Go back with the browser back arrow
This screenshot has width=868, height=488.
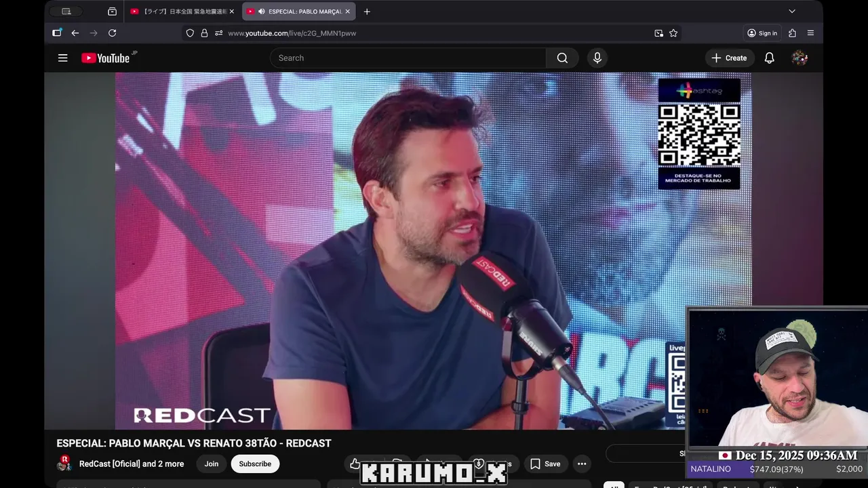(x=75, y=33)
